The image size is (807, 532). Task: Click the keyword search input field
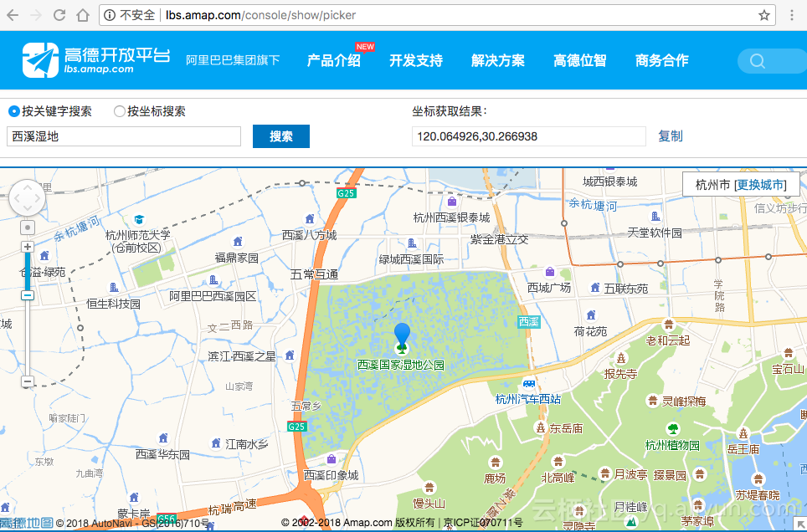[x=124, y=136]
